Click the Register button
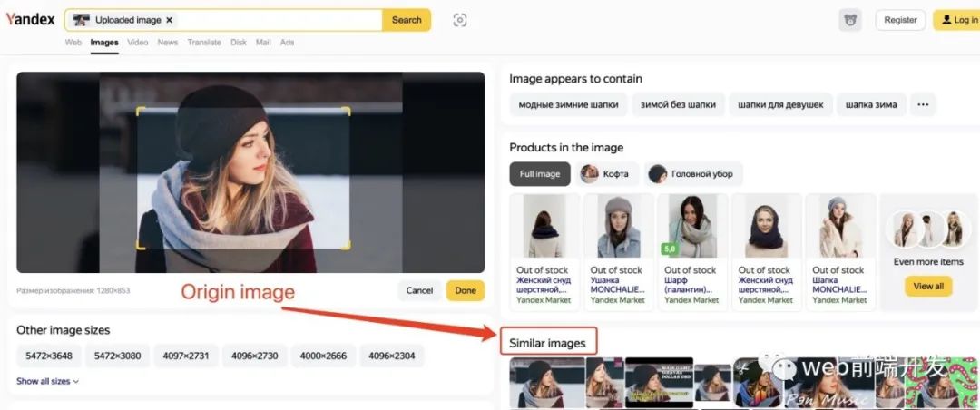980x410 pixels. pos(900,20)
